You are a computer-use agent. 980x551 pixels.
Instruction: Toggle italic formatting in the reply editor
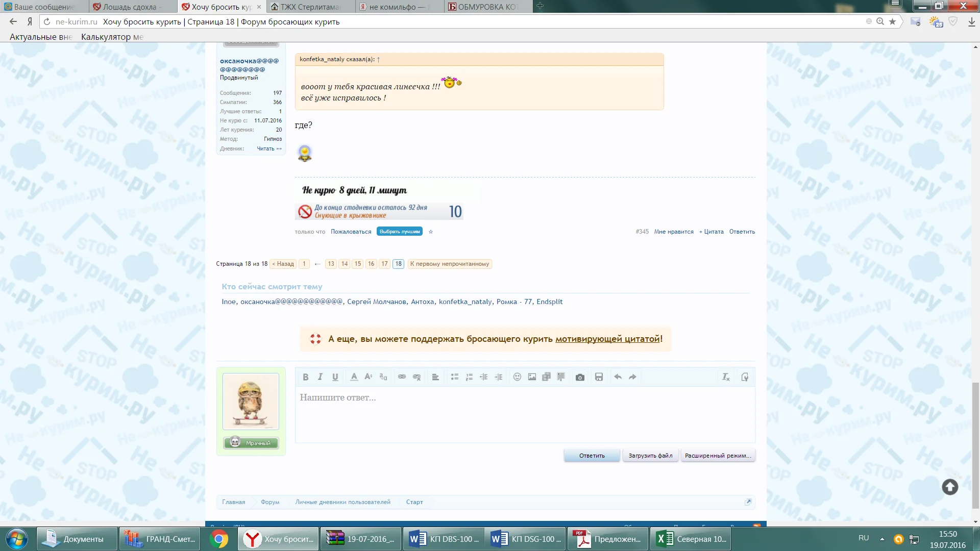coord(320,377)
